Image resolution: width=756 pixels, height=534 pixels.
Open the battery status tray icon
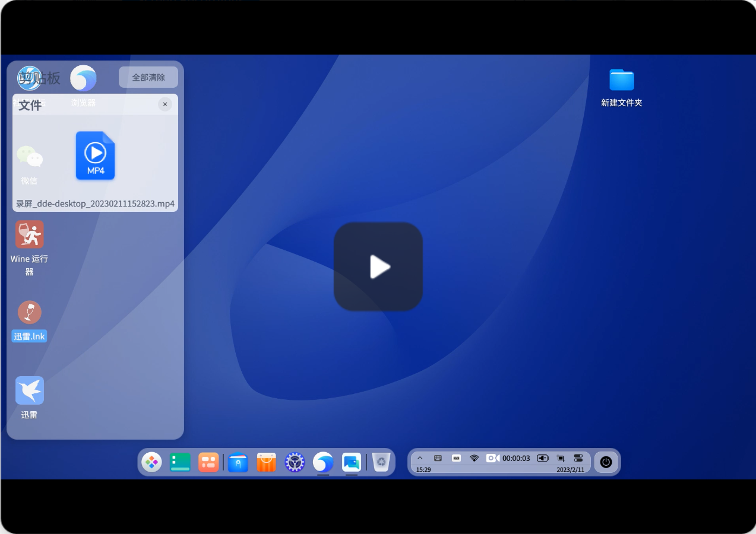tap(543, 458)
